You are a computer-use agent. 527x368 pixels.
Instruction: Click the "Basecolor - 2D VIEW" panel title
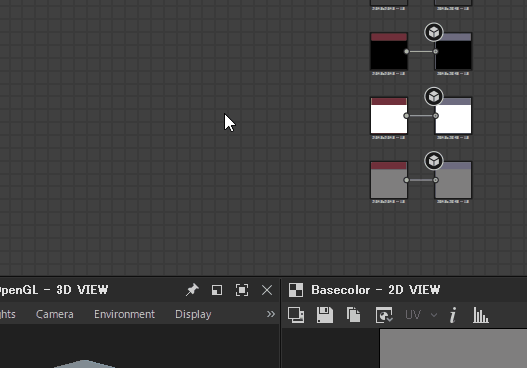click(375, 290)
